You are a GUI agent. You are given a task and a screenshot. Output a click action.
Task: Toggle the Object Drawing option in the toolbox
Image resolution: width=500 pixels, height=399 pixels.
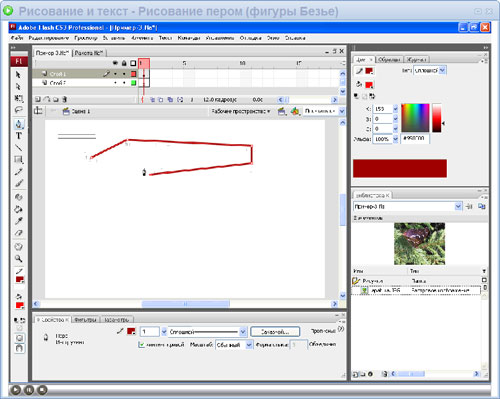(19, 338)
